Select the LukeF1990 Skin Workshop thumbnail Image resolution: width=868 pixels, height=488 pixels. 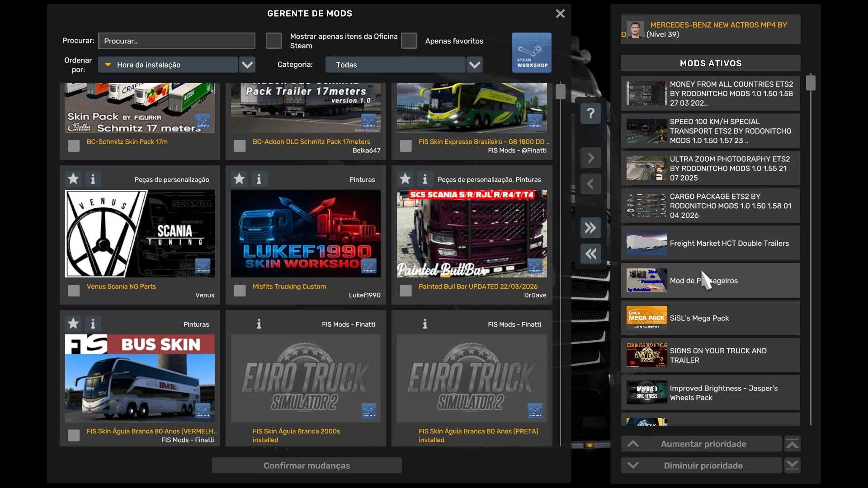pyautogui.click(x=306, y=234)
